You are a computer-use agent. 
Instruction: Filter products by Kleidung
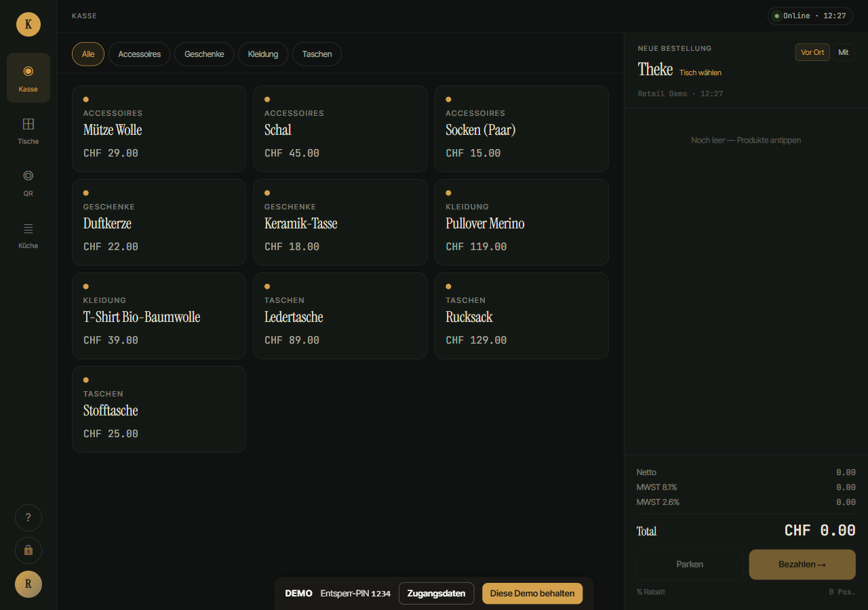[x=263, y=54]
